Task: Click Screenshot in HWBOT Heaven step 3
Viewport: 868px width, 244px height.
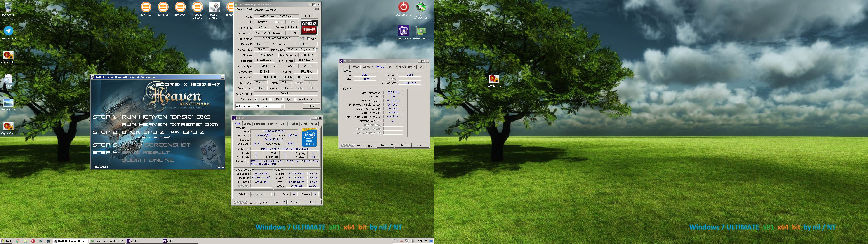Action: tap(156, 145)
